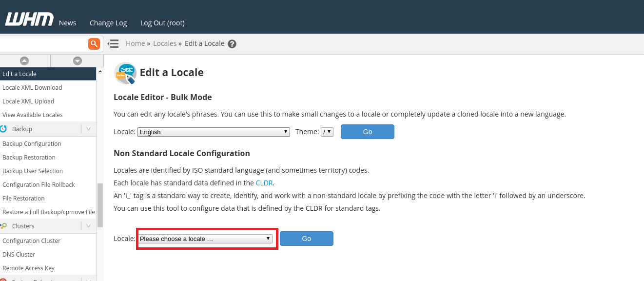Click the Clusters section icon

[6, 225]
